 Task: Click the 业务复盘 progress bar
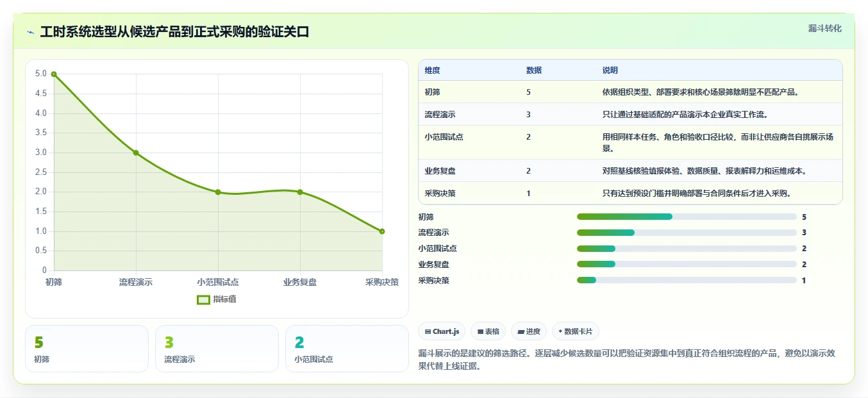(687, 264)
